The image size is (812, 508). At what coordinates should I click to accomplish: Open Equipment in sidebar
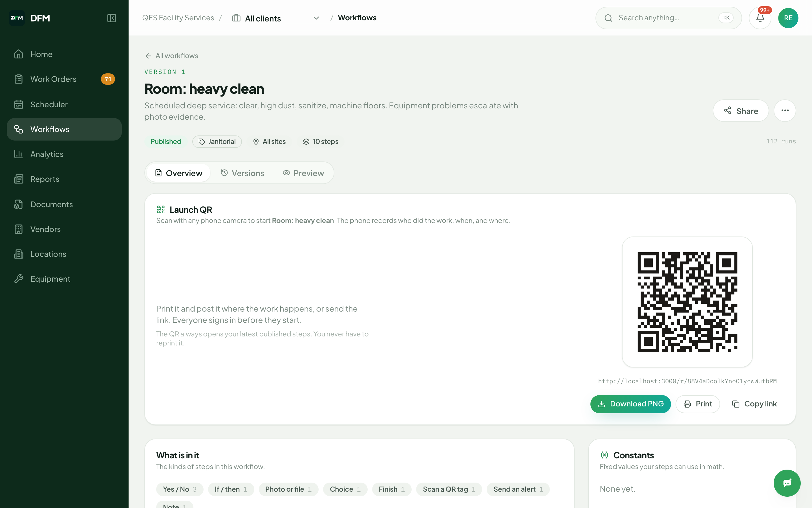pyautogui.click(x=64, y=279)
